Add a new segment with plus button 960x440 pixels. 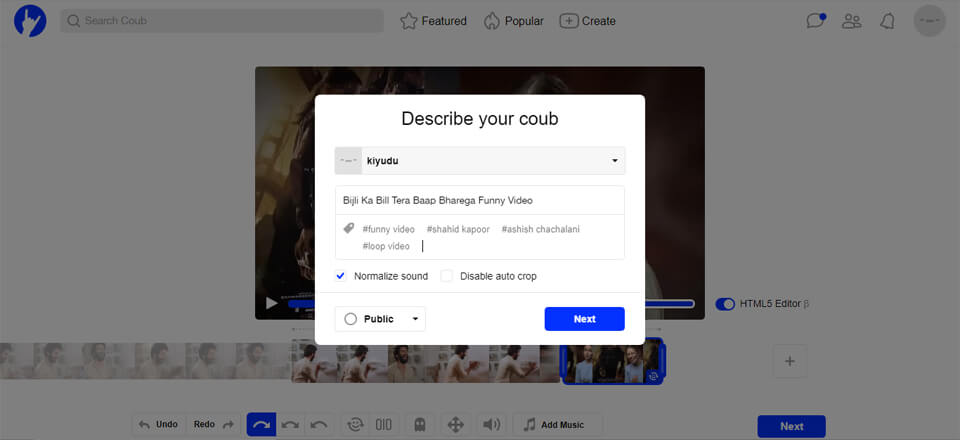coord(790,361)
